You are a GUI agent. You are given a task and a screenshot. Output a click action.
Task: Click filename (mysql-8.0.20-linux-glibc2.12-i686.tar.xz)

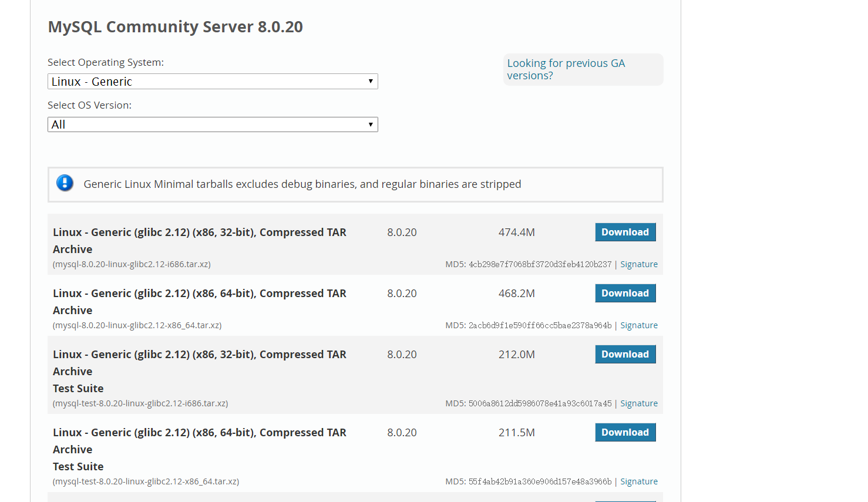[x=132, y=264]
